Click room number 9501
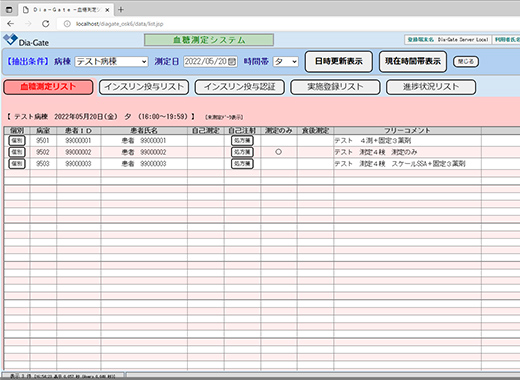The width and height of the screenshot is (520, 380). click(43, 141)
